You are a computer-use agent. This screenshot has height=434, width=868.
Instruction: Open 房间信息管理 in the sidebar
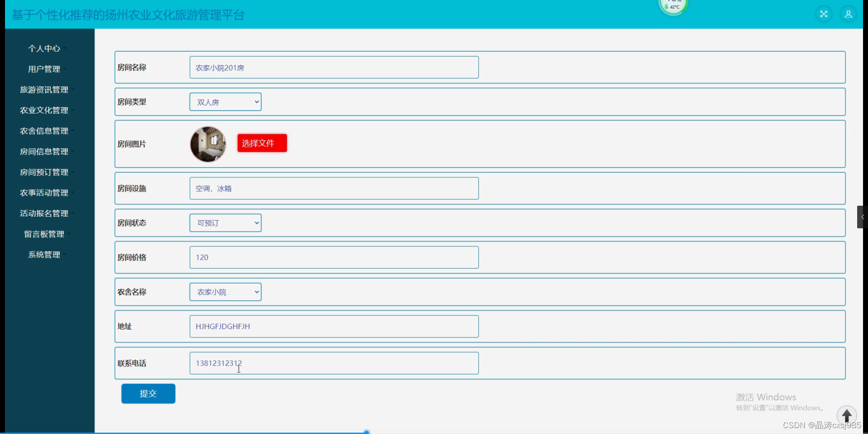pyautogui.click(x=44, y=151)
